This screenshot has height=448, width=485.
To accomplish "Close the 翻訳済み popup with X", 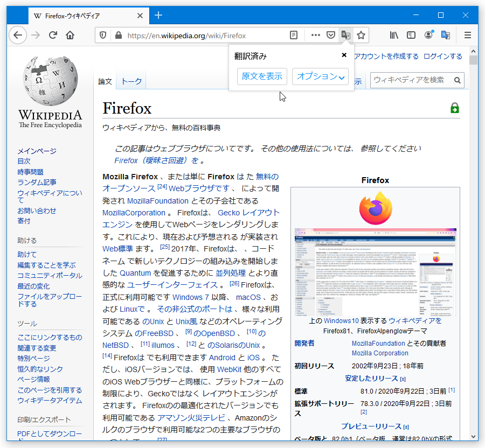I will (x=344, y=55).
